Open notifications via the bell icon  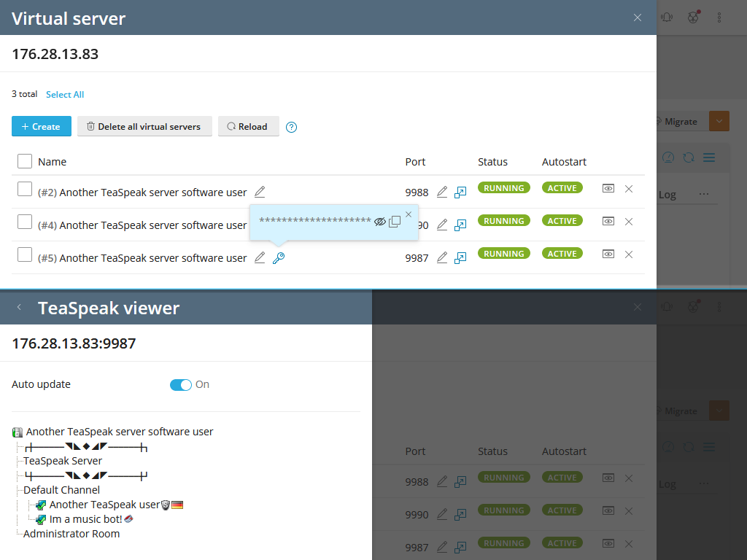click(666, 17)
